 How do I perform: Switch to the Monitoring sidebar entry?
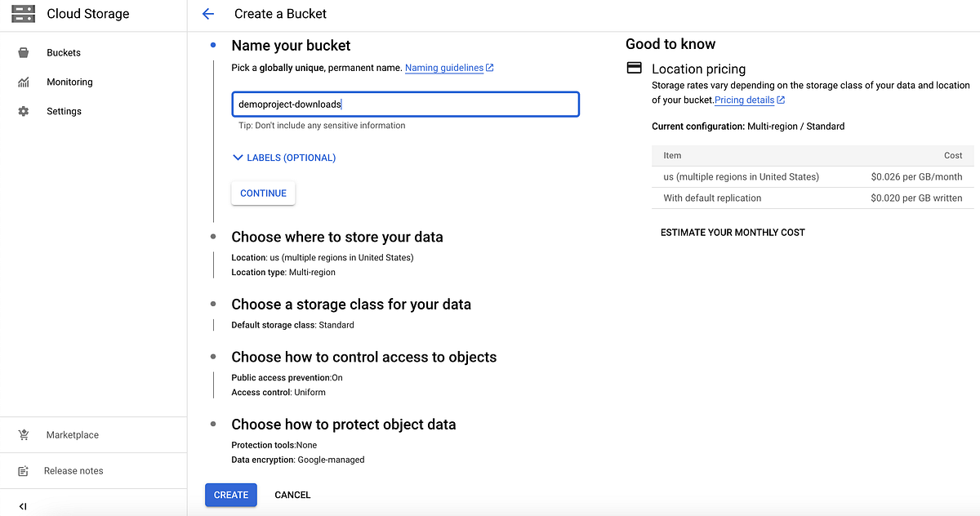69,82
